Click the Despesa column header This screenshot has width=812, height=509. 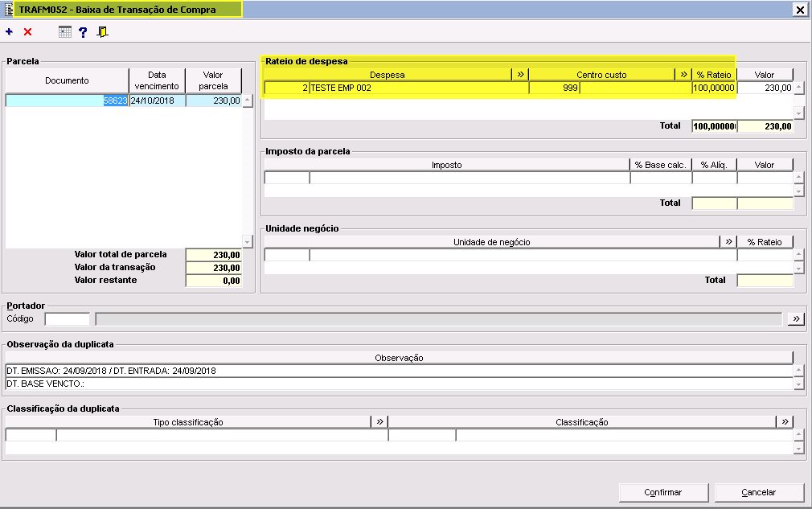(388, 75)
